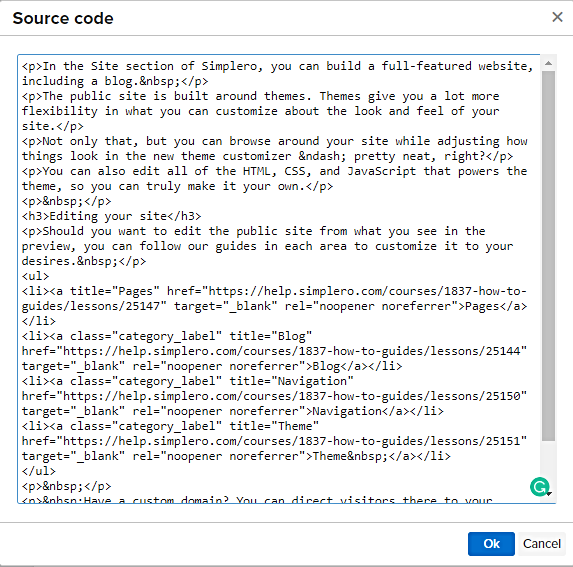Close the Source code dialog
Screen dimensions: 573x567
[x=557, y=17]
